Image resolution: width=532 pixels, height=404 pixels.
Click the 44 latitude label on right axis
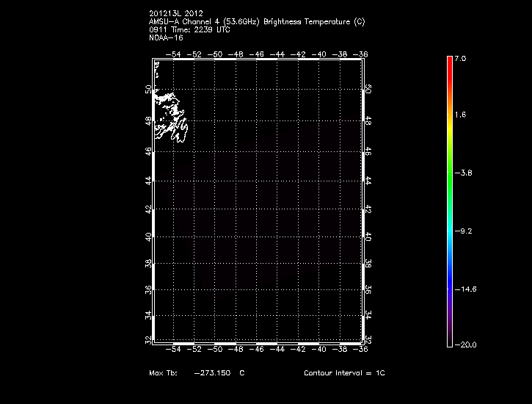tap(369, 180)
